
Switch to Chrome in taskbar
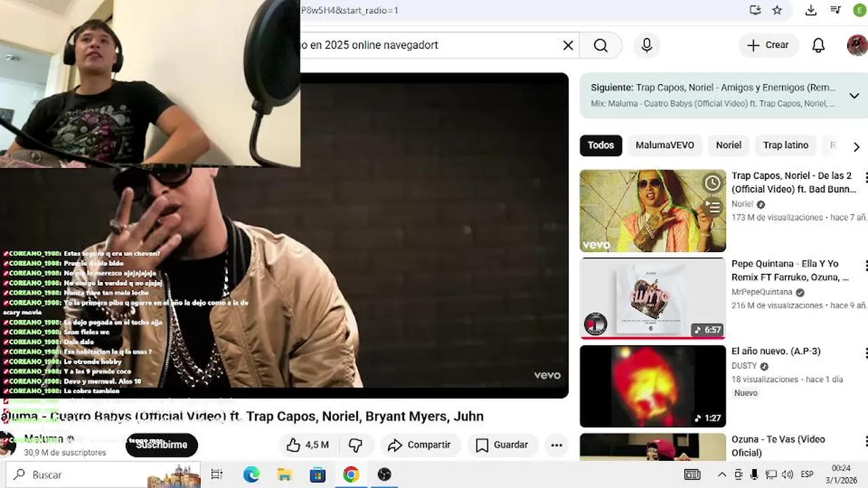(x=351, y=474)
